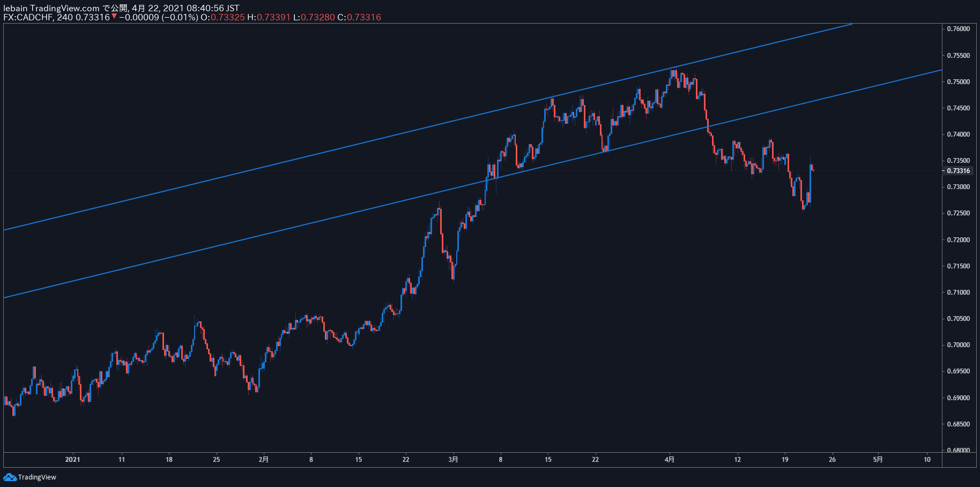Click the 0.73500 price axis label
The height and width of the screenshot is (487, 980).
point(959,161)
